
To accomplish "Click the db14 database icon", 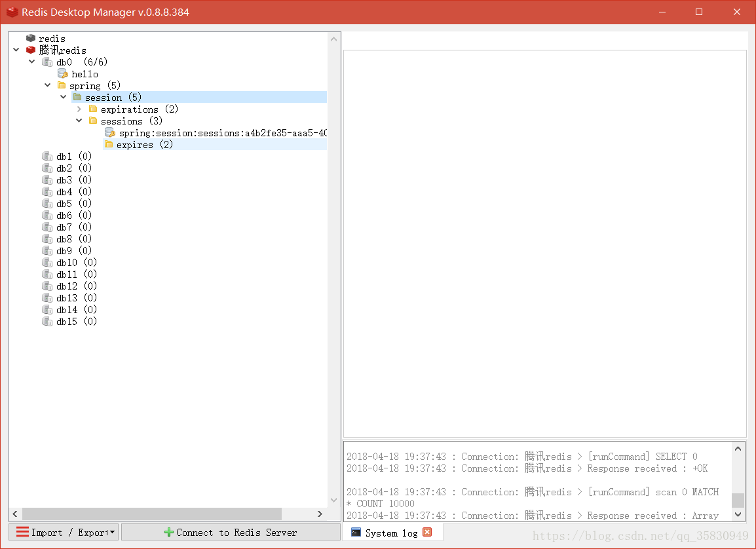I will pyautogui.click(x=47, y=309).
